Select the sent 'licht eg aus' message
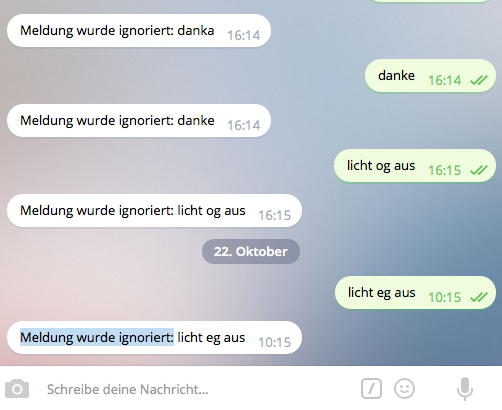This screenshot has width=502, height=410. pos(415,293)
